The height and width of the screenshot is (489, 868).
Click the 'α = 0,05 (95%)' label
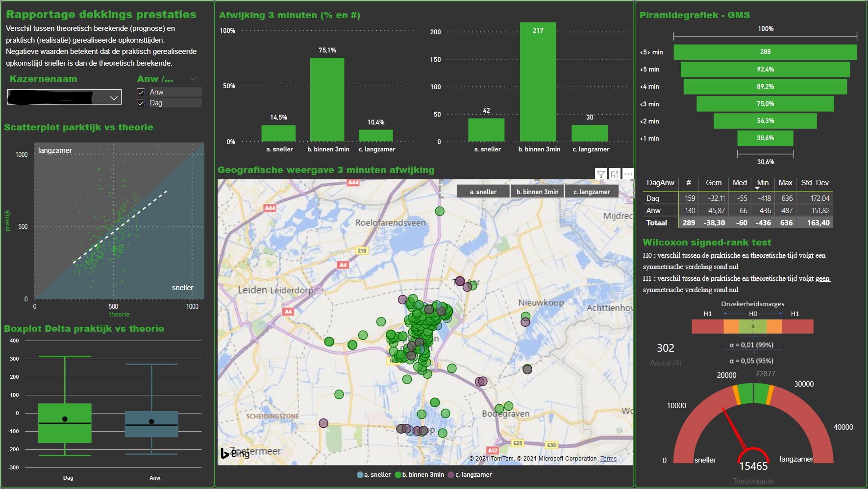click(751, 361)
